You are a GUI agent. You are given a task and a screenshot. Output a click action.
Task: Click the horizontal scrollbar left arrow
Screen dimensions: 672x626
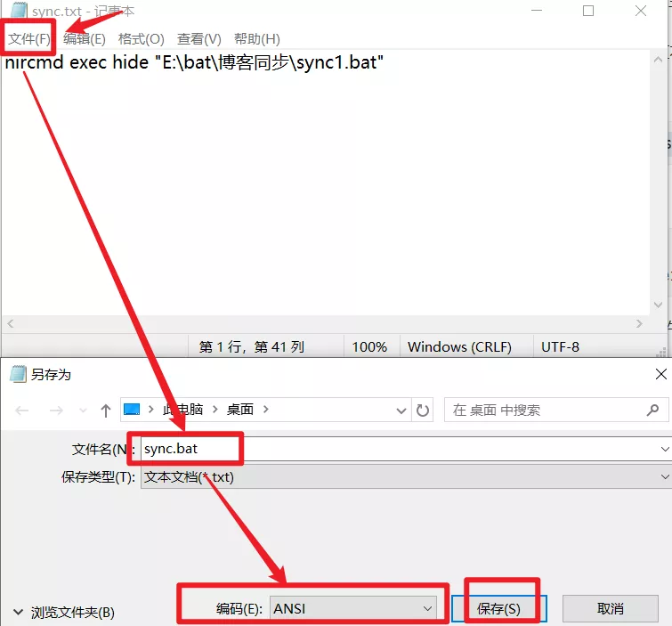pyautogui.click(x=11, y=324)
